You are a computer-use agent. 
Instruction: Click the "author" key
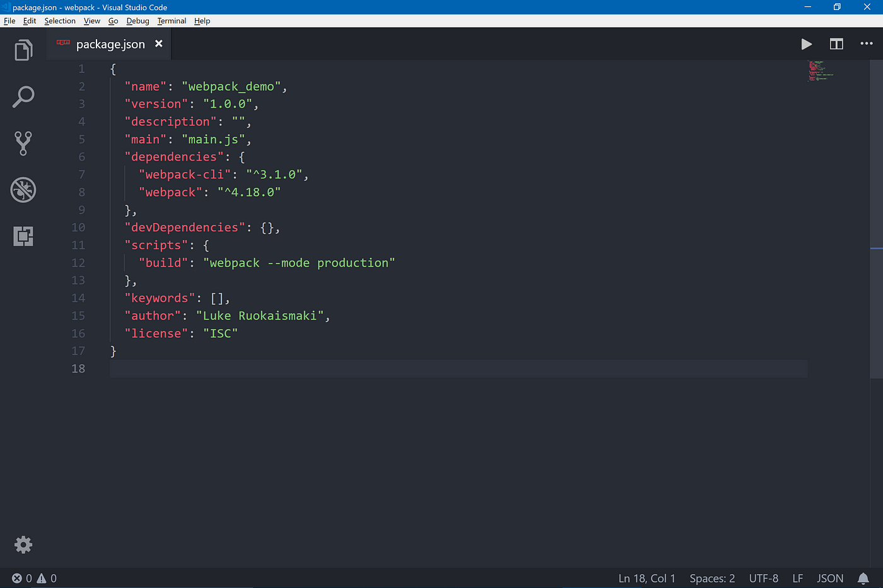tap(153, 316)
